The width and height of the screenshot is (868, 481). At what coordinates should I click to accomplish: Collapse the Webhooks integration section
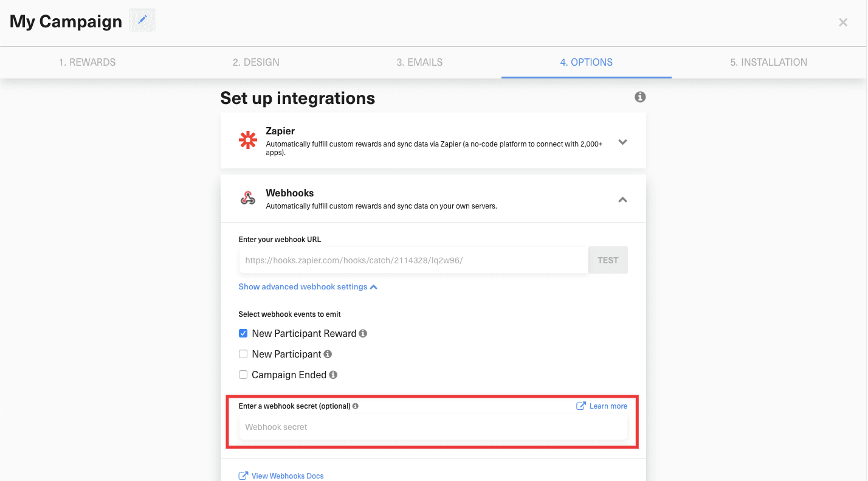tap(622, 199)
